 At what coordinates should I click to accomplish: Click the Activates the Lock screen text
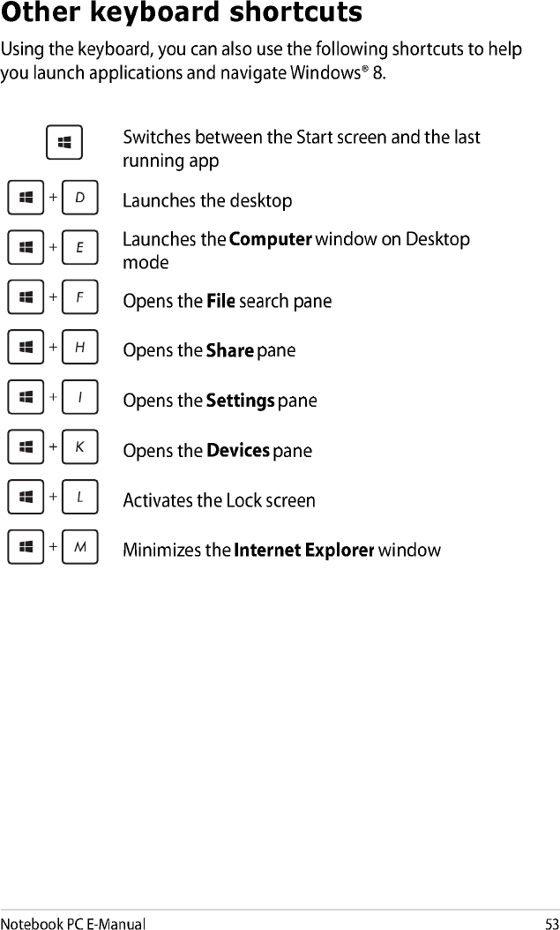coord(220,500)
